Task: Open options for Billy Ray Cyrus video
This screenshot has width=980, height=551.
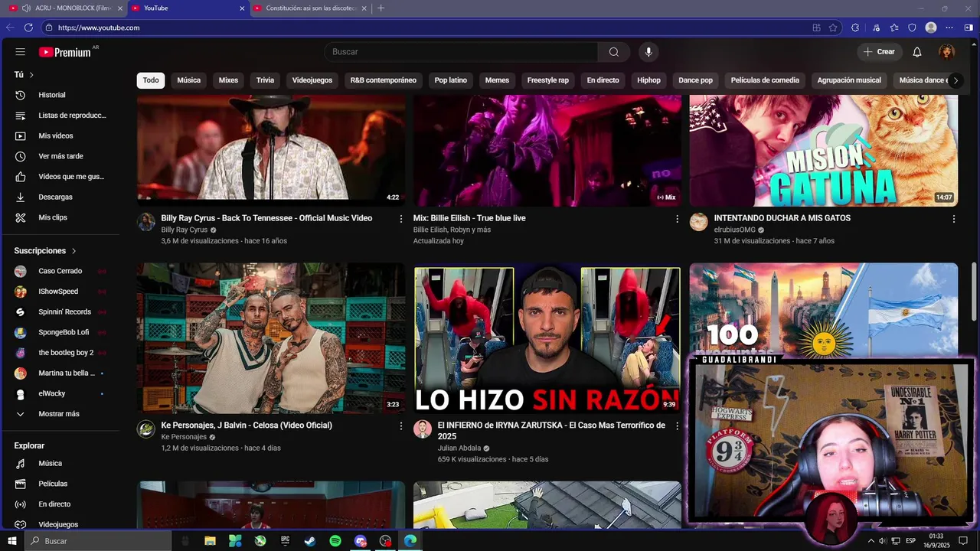Action: pyautogui.click(x=400, y=219)
